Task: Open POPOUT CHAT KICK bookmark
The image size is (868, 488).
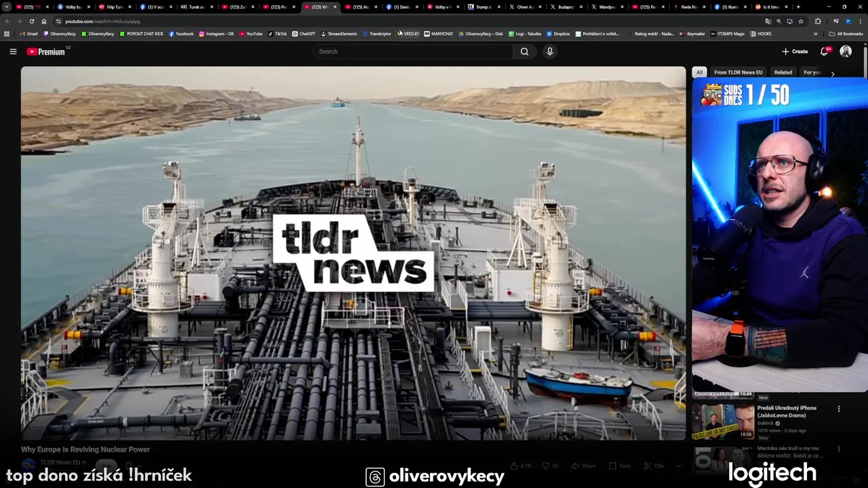Action: pyautogui.click(x=142, y=34)
